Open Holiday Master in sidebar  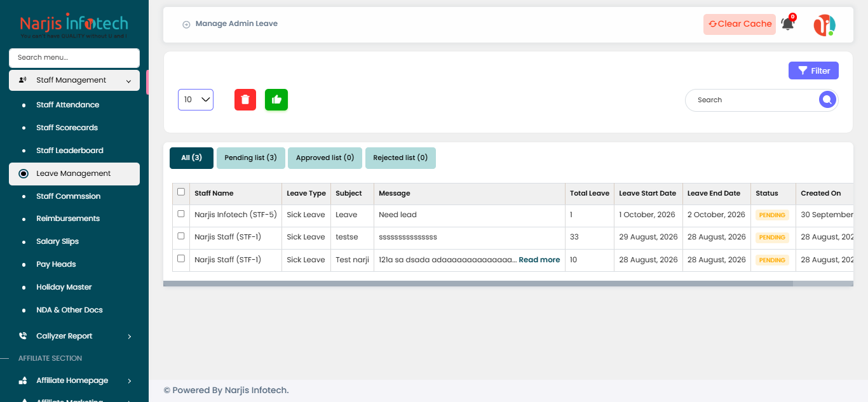coord(64,287)
